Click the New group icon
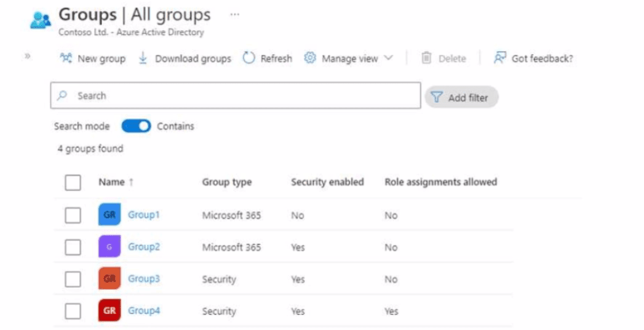644x330 pixels. (65, 58)
